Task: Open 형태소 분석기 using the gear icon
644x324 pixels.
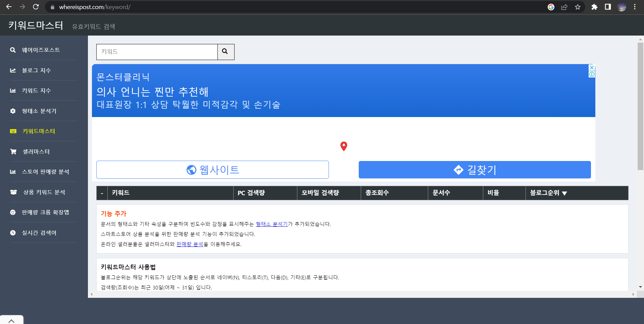Action: coord(13,111)
